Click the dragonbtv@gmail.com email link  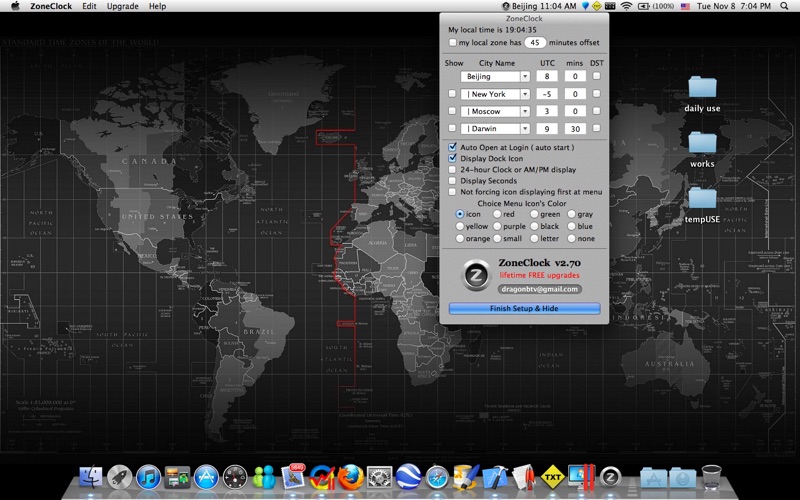pos(540,289)
